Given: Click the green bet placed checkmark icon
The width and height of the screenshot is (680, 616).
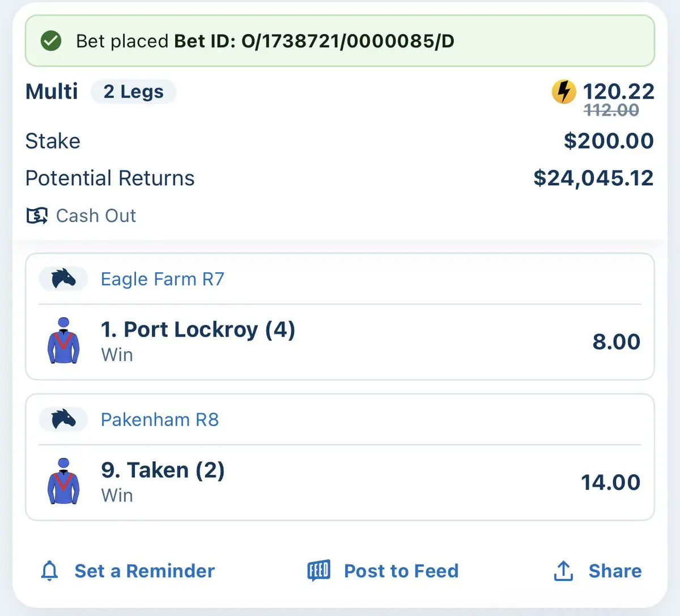Looking at the screenshot, I should tap(51, 41).
